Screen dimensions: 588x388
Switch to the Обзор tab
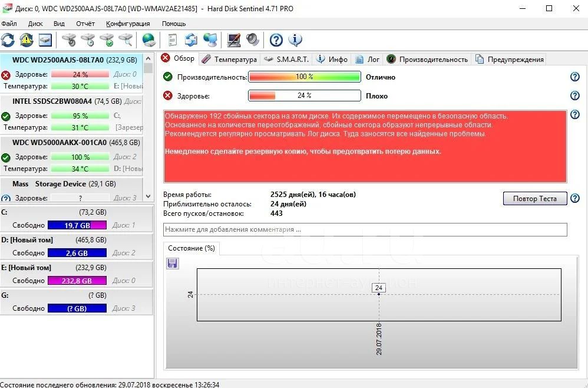(x=178, y=58)
